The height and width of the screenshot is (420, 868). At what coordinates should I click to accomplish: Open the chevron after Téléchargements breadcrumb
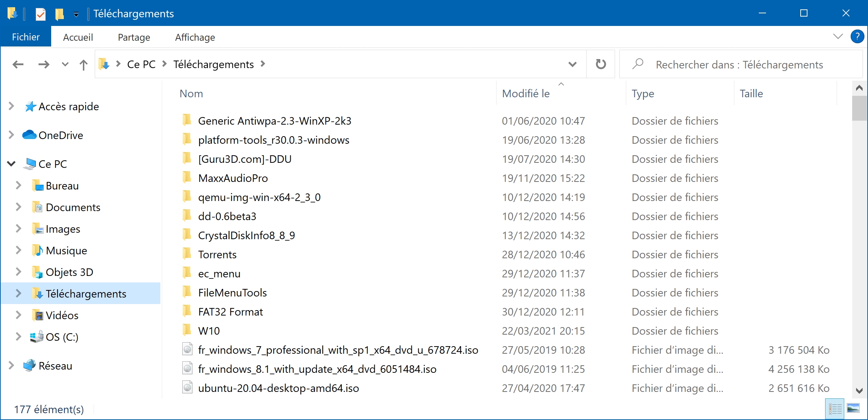(263, 64)
